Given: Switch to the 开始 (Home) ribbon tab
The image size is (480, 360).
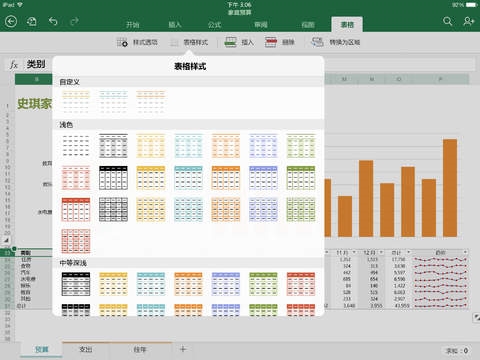Looking at the screenshot, I should (133, 25).
